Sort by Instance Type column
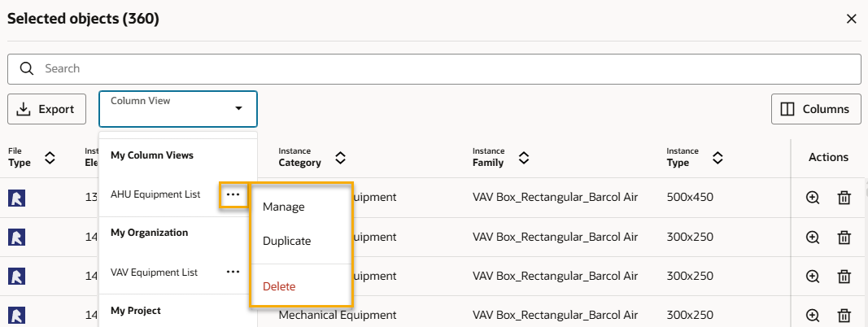Screen dimensions: 868x327 718,157
